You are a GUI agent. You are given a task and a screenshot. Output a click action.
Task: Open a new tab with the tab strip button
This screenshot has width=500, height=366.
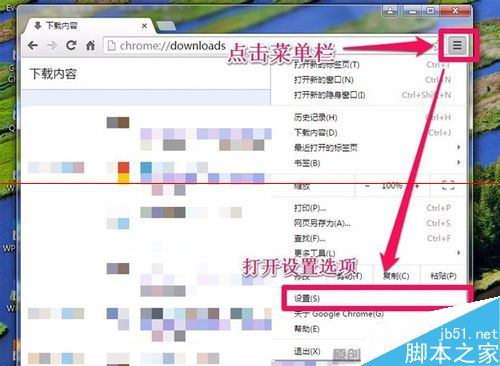(x=166, y=26)
